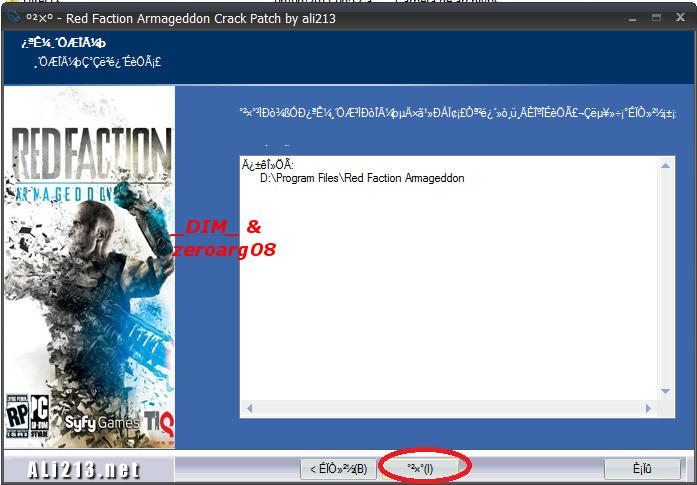The height and width of the screenshot is (485, 697).
Task: Close the installer window
Action: click(x=680, y=18)
